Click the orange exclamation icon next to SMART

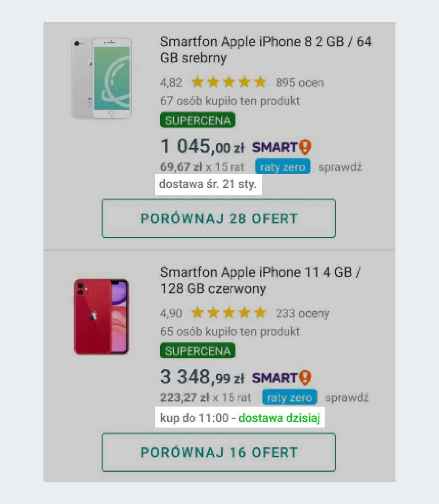pyautogui.click(x=306, y=147)
